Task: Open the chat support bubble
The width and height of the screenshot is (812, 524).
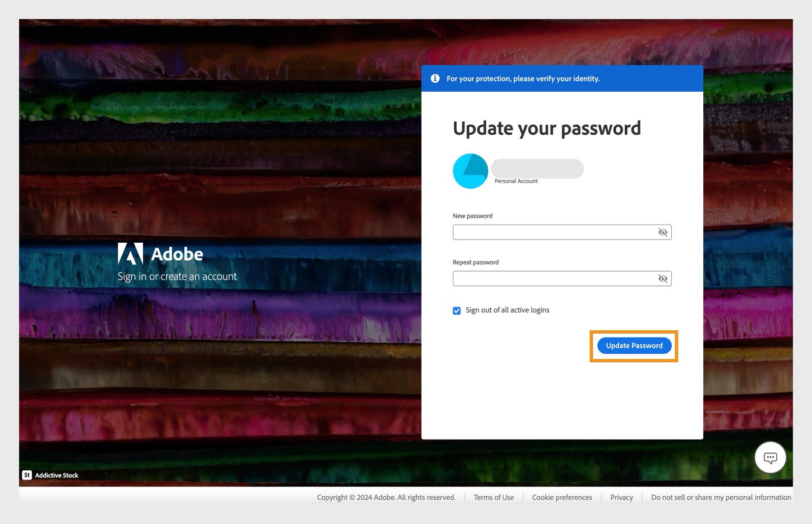Action: (x=770, y=457)
